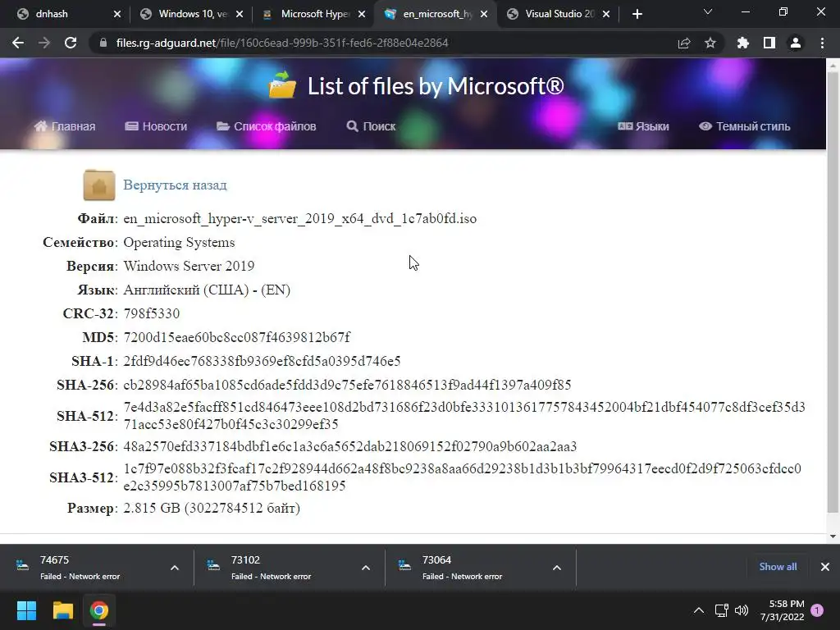Share this page via share icon
The height and width of the screenshot is (630, 840).
684,43
